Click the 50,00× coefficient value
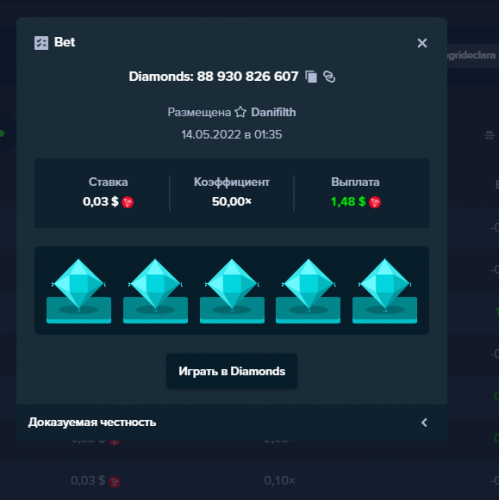 232,201
